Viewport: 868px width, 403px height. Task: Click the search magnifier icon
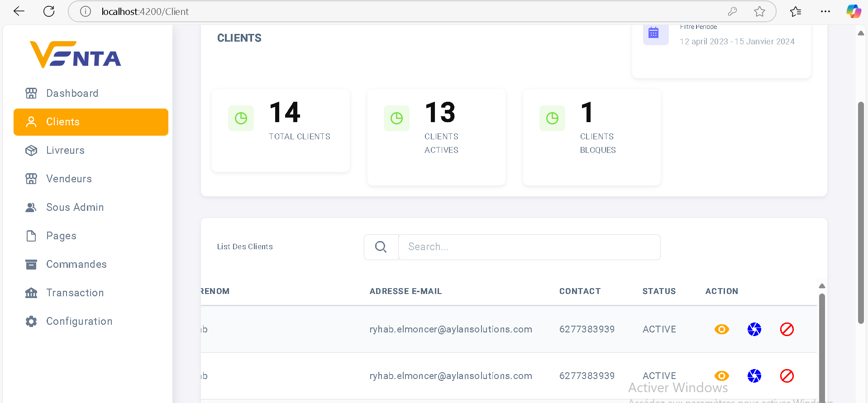click(381, 247)
